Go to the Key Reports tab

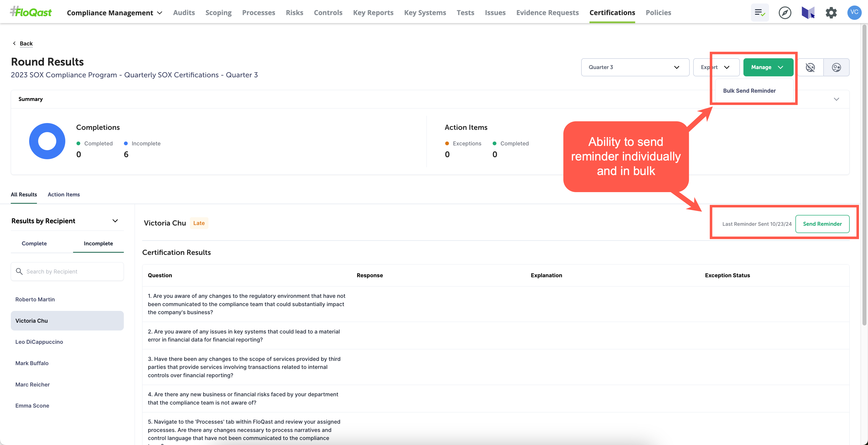(x=373, y=13)
